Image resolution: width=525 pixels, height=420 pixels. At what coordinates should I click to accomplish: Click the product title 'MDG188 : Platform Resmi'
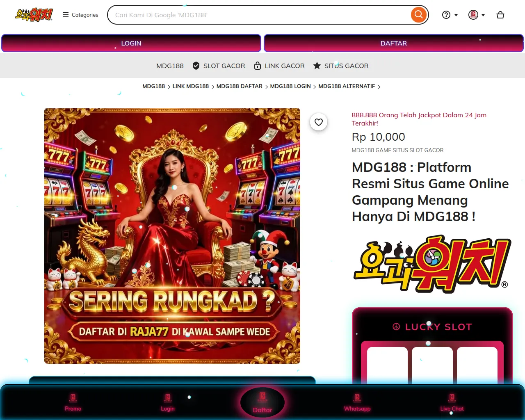point(430,192)
